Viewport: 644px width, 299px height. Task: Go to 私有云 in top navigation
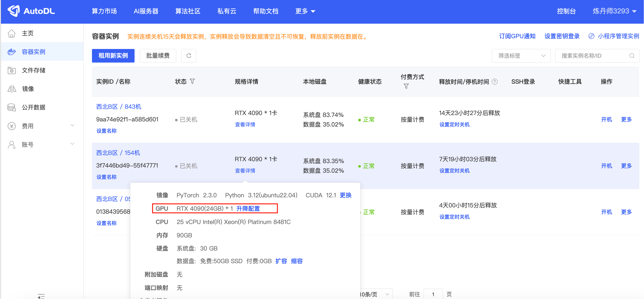click(227, 11)
